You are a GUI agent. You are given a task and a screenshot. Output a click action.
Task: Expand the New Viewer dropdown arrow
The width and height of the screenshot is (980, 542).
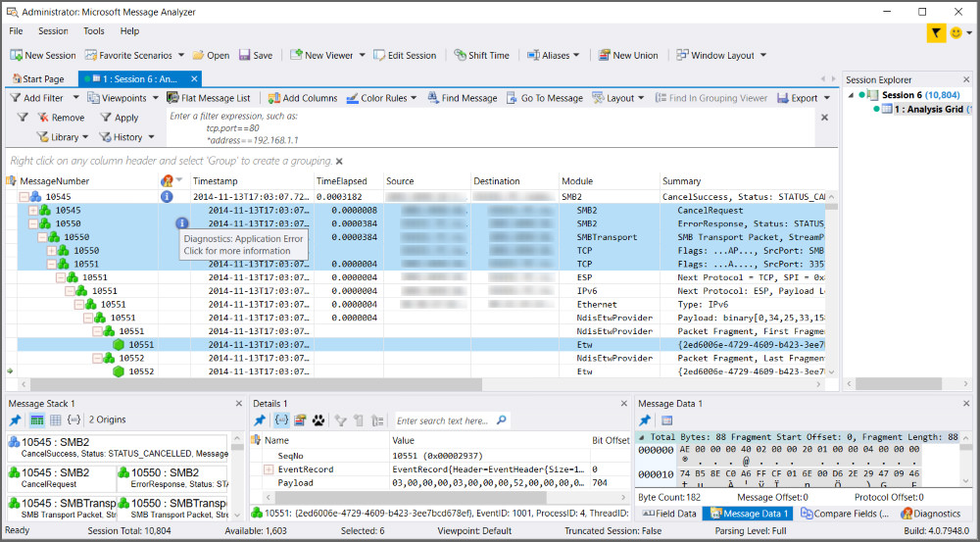(x=362, y=55)
